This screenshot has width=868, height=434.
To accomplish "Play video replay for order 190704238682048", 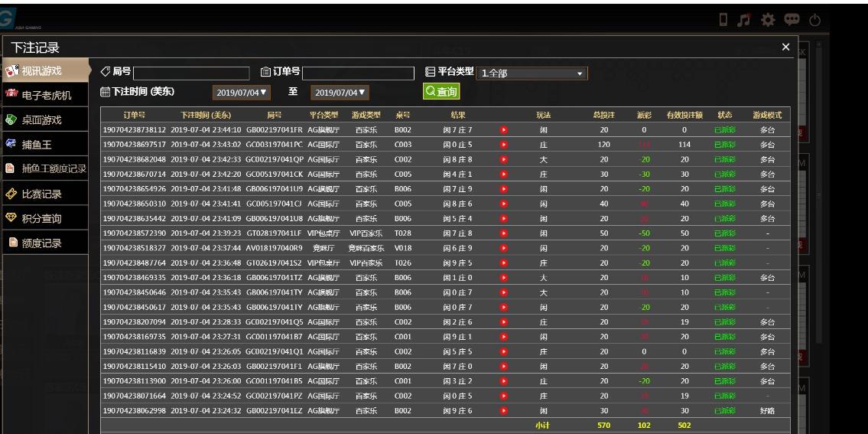I will (504, 160).
